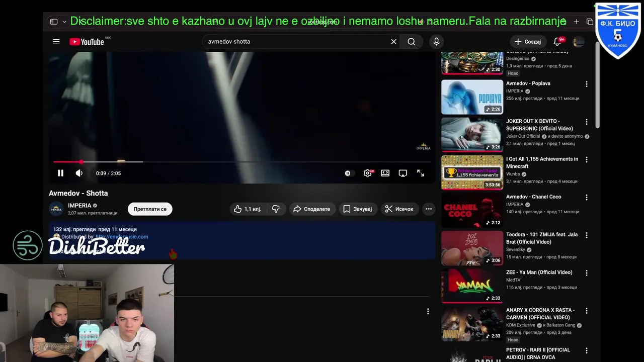
Task: Pause the video playback
Action: pos(60,173)
